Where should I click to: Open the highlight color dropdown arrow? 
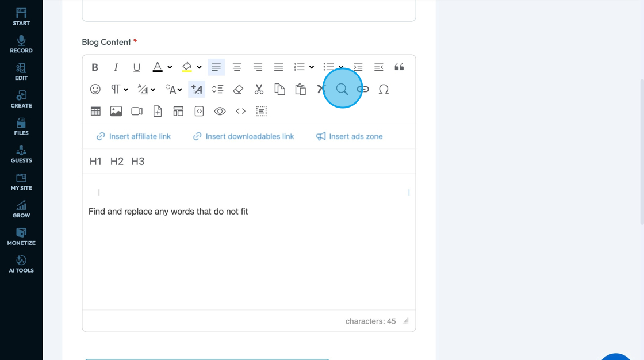(199, 67)
